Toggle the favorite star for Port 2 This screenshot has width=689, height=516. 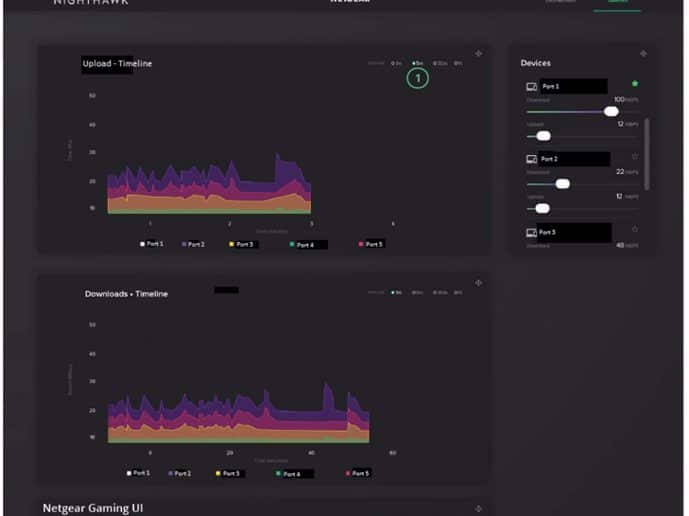635,156
